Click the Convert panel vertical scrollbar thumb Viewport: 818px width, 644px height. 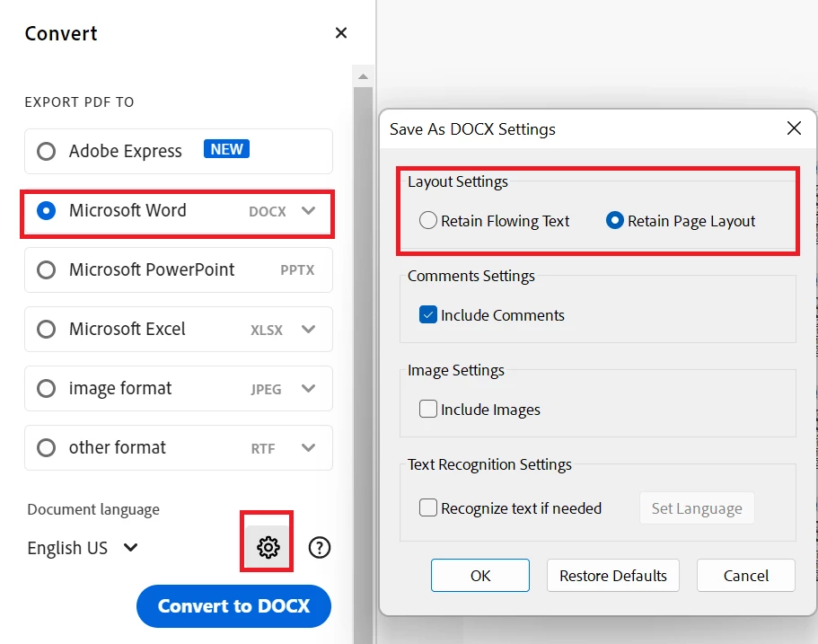coord(363,366)
